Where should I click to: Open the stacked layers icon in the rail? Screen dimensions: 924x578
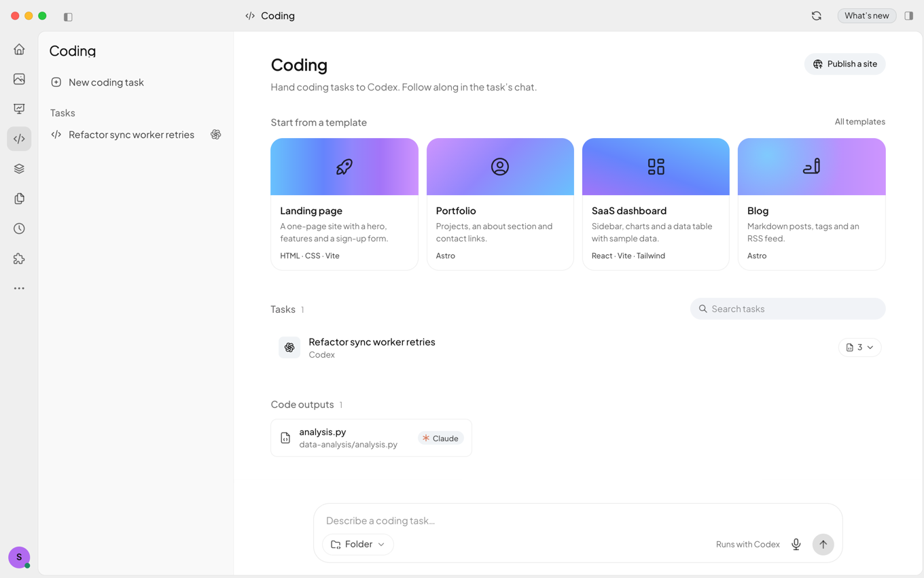pyautogui.click(x=19, y=169)
